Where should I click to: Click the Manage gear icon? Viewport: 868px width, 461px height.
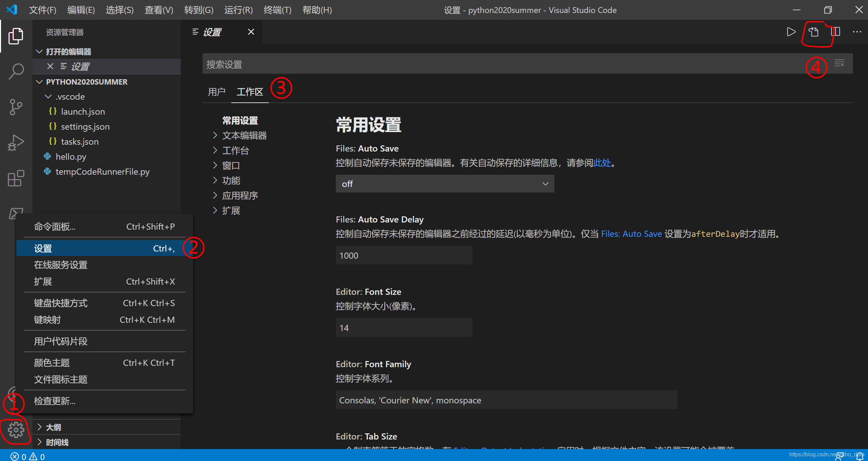tap(15, 430)
